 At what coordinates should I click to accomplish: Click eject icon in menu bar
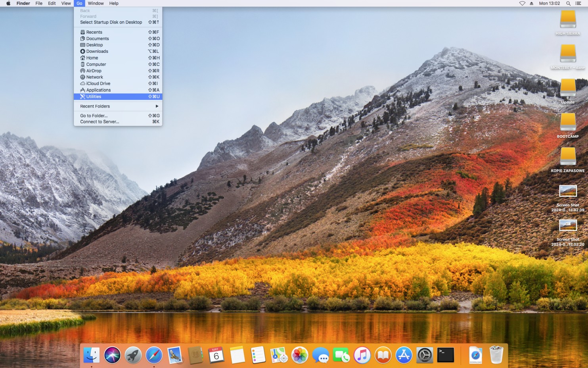532,3
